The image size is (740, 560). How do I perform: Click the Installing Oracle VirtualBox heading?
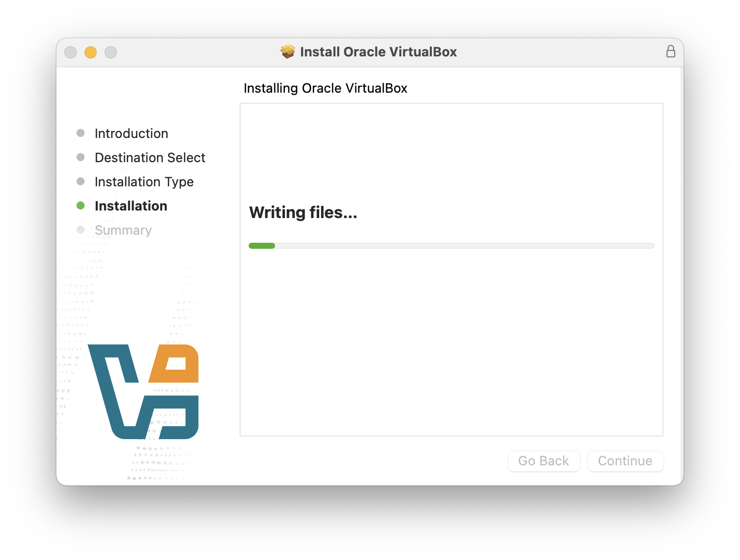click(x=325, y=88)
